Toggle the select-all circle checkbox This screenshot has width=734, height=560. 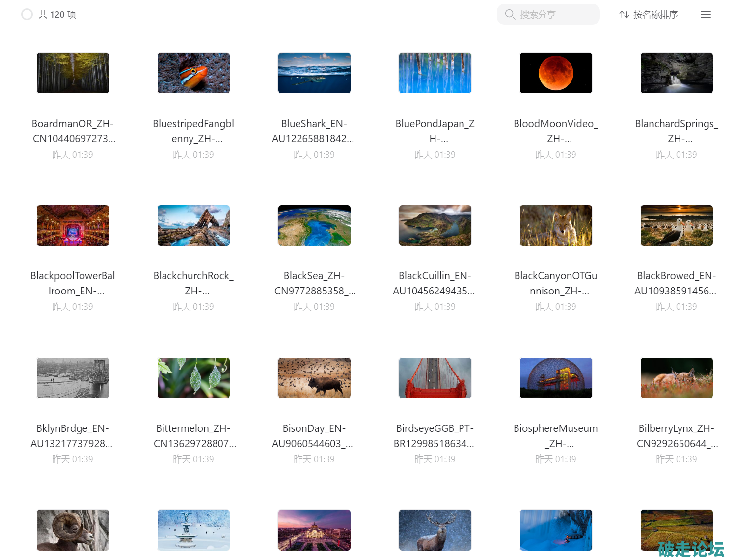(27, 15)
